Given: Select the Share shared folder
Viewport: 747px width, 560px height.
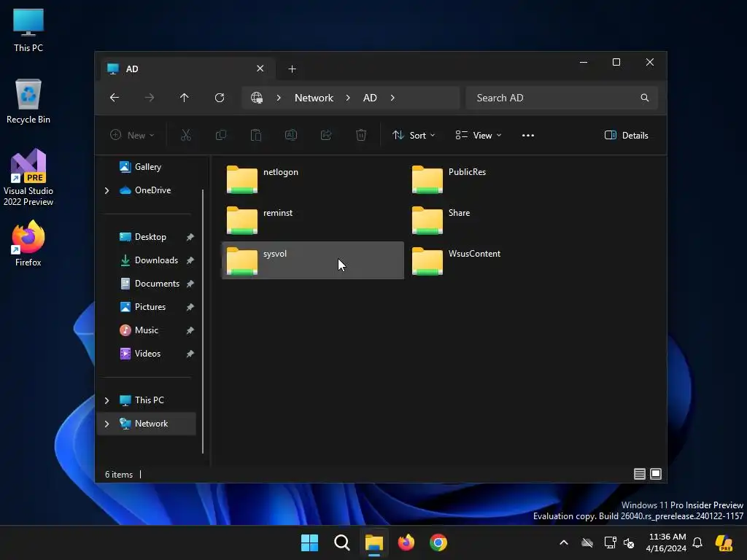Looking at the screenshot, I should tap(498, 220).
